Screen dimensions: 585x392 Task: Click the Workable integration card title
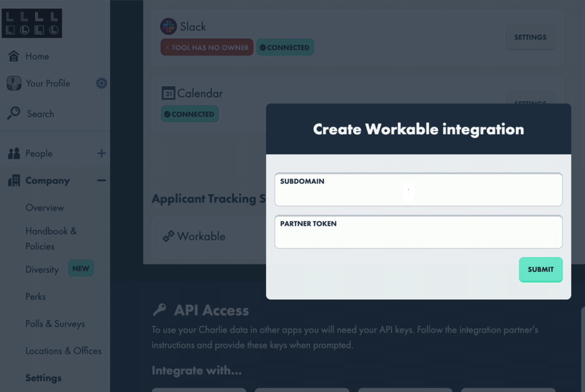(x=201, y=236)
